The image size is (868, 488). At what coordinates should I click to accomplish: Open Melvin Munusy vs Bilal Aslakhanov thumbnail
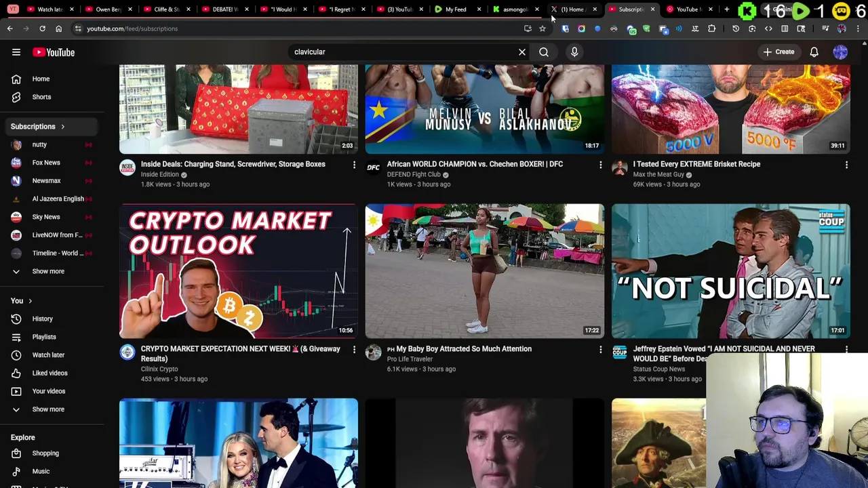pos(485,108)
